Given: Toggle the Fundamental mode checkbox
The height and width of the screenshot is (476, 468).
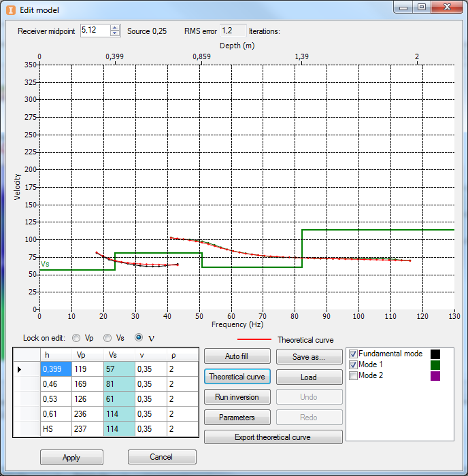Looking at the screenshot, I should point(353,354).
